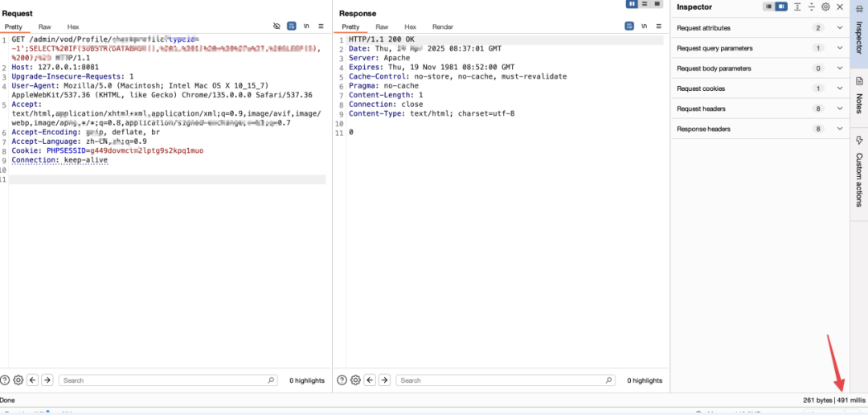The height and width of the screenshot is (415, 868).
Task: Click magnifier icon in Response search box
Action: point(608,380)
